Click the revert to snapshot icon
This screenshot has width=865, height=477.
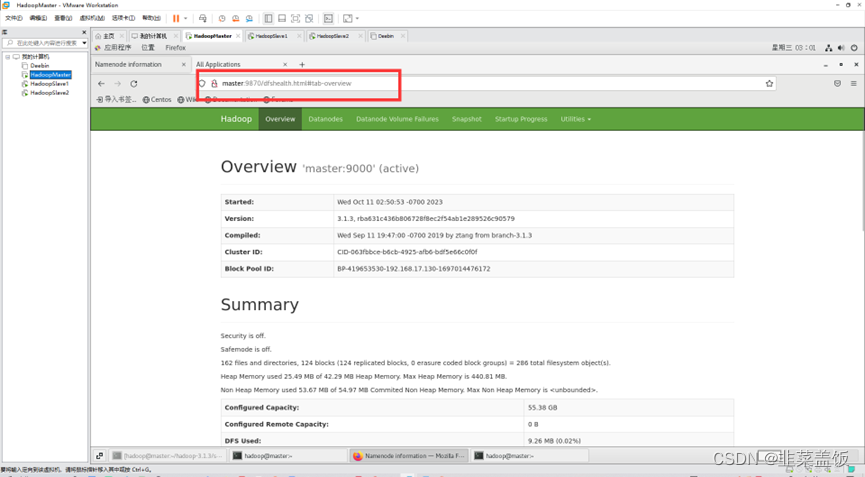(236, 18)
